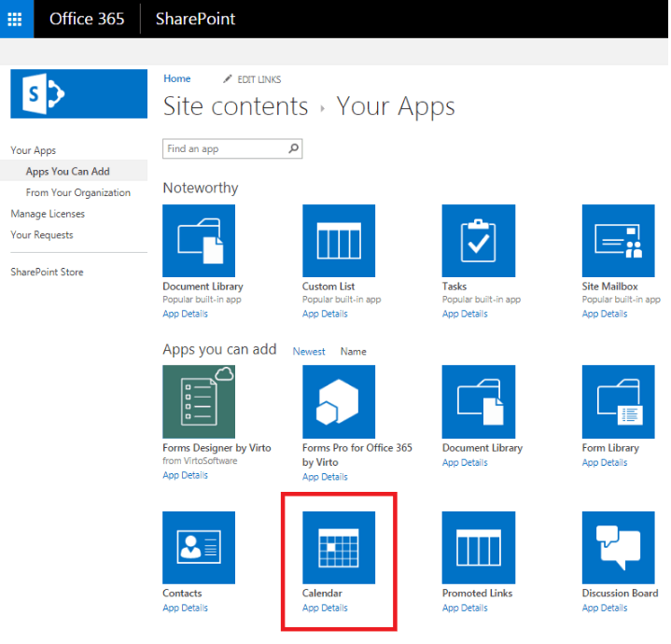Image resolution: width=671 pixels, height=644 pixels.
Task: Open App Details under Form Library
Action: (x=605, y=463)
